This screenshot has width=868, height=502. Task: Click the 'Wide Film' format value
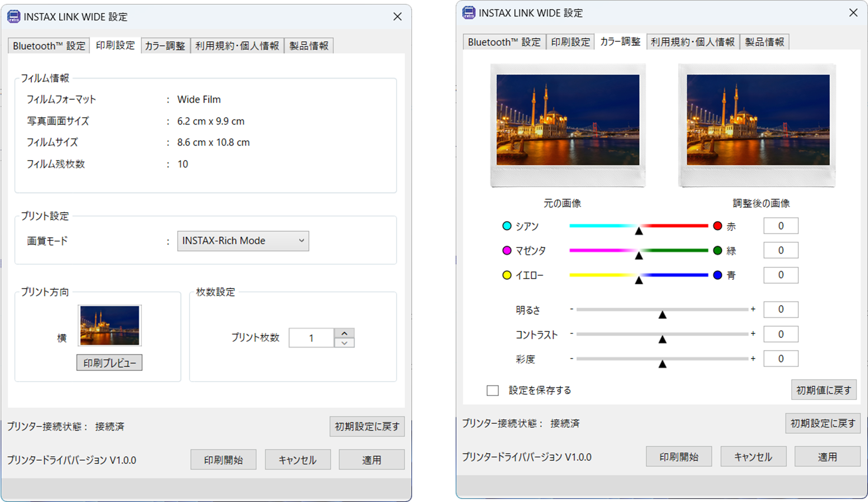pyautogui.click(x=199, y=99)
